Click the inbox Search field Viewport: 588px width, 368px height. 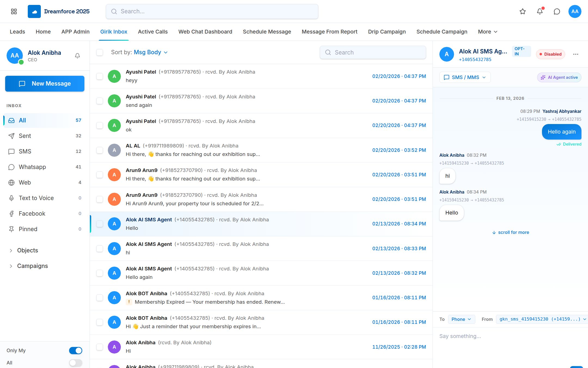coord(373,52)
